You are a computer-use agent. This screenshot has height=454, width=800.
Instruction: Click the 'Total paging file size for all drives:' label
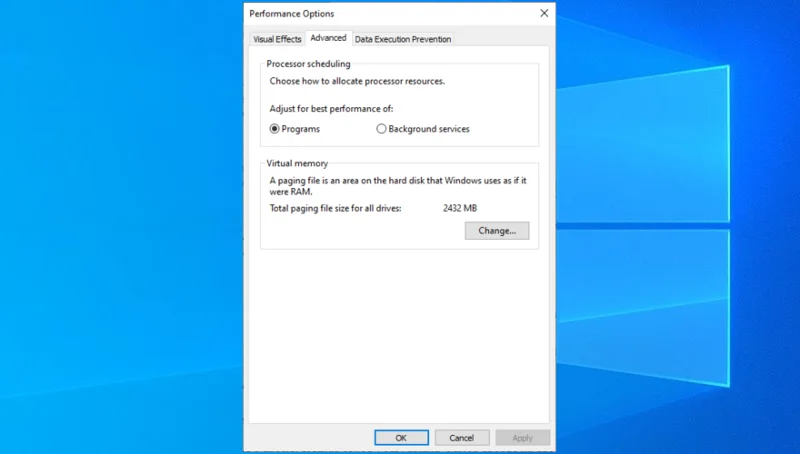tap(335, 208)
